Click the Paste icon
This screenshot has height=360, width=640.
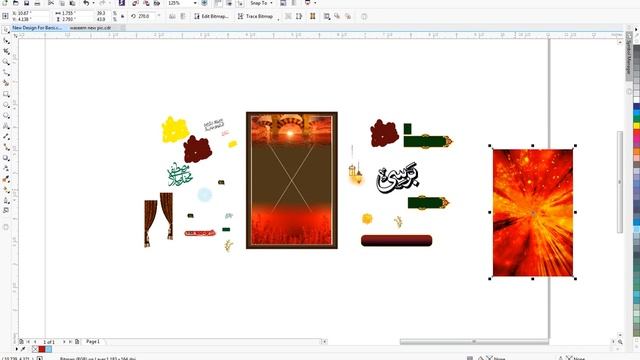72,3
